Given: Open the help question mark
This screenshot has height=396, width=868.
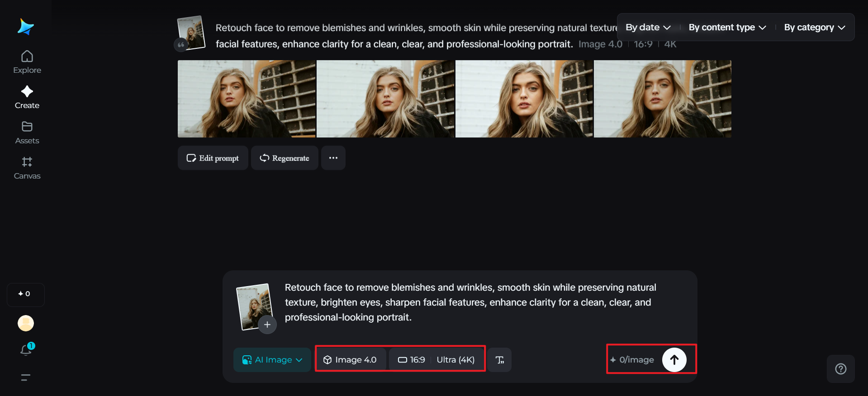Looking at the screenshot, I should tap(840, 369).
